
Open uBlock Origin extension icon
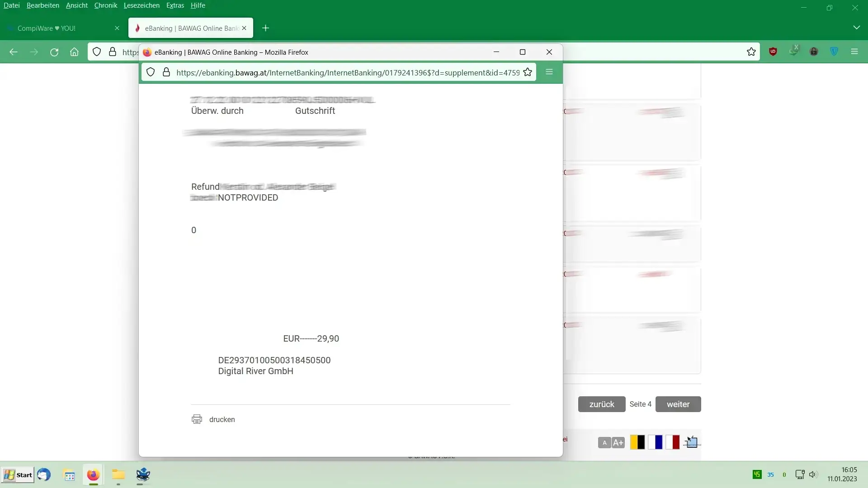coord(773,52)
